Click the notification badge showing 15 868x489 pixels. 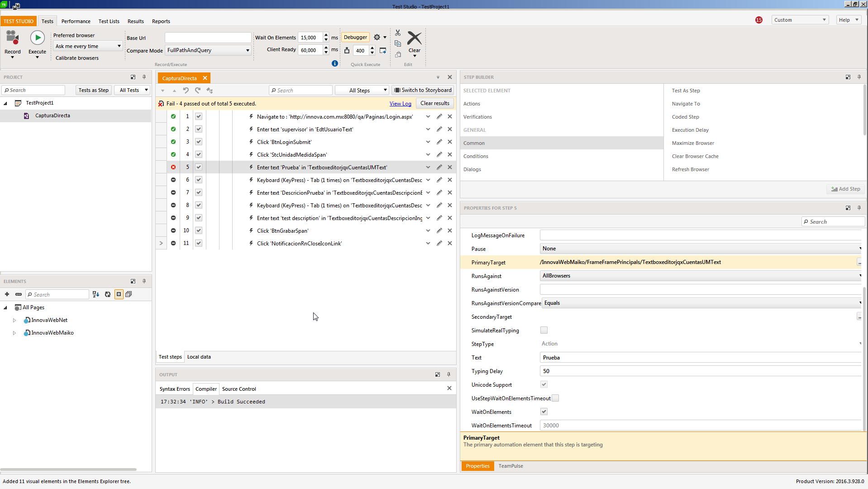(x=759, y=20)
